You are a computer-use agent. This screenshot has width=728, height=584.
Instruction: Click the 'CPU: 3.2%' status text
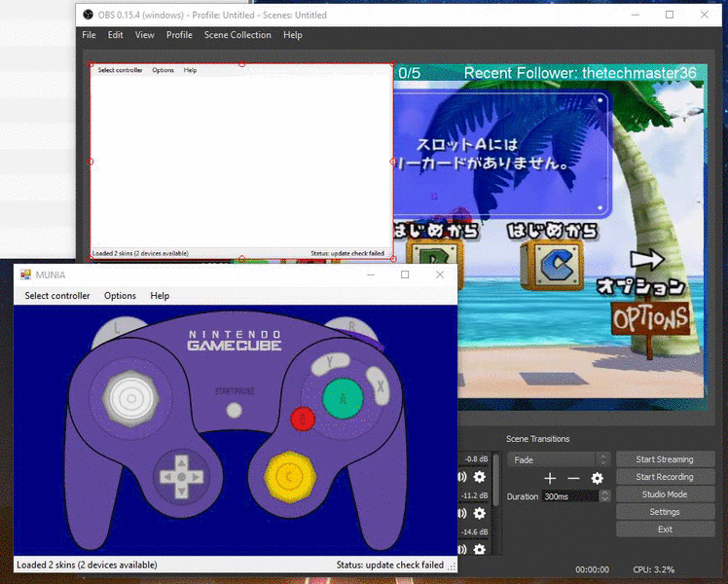(654, 569)
